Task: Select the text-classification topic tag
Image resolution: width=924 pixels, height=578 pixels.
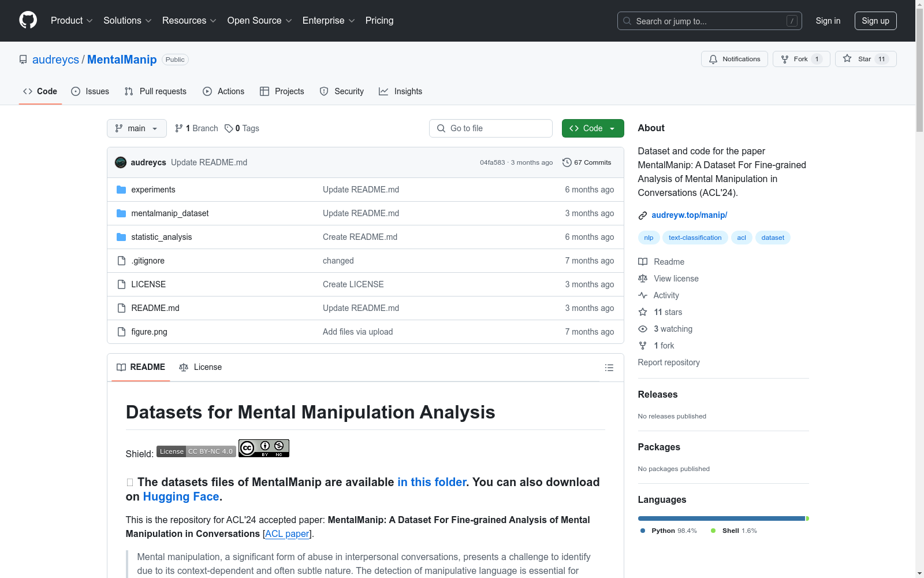Action: (695, 238)
